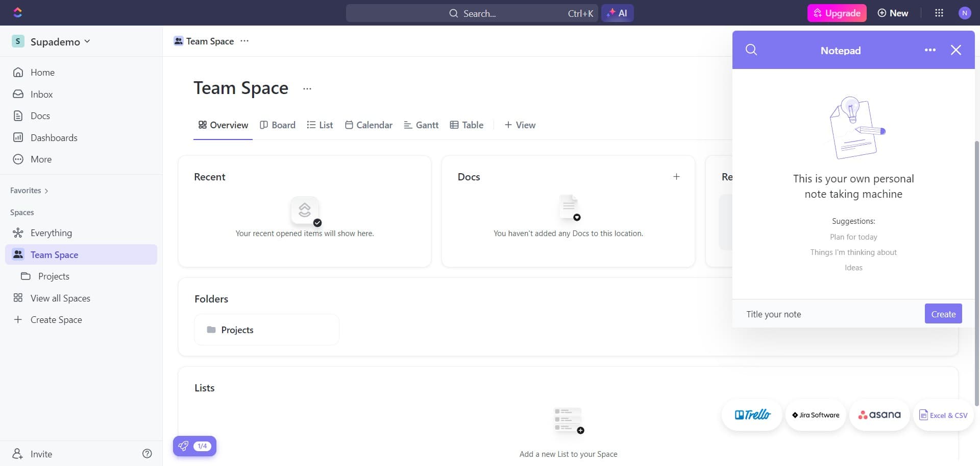This screenshot has width=980, height=466.
Task: Switch to the Gantt view tab
Action: click(x=421, y=125)
